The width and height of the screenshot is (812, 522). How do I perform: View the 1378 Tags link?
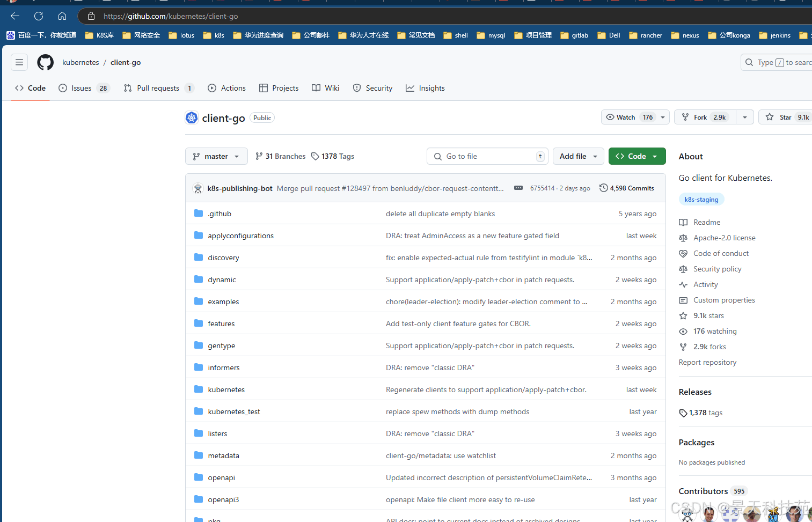coord(333,156)
